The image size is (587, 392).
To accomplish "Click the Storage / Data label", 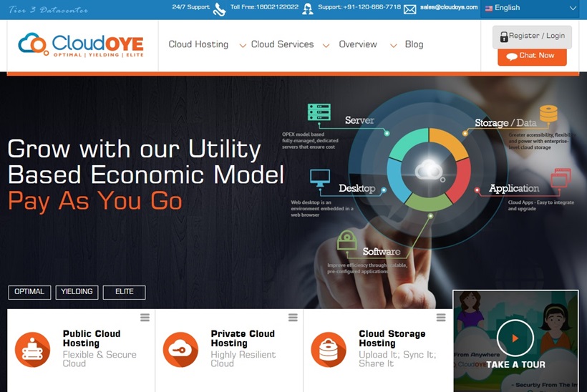I will coord(505,123).
